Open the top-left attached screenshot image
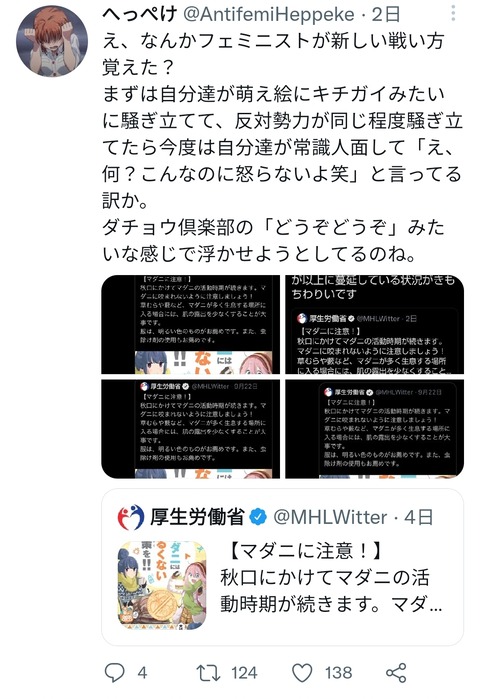The image size is (480, 699). click(x=191, y=325)
